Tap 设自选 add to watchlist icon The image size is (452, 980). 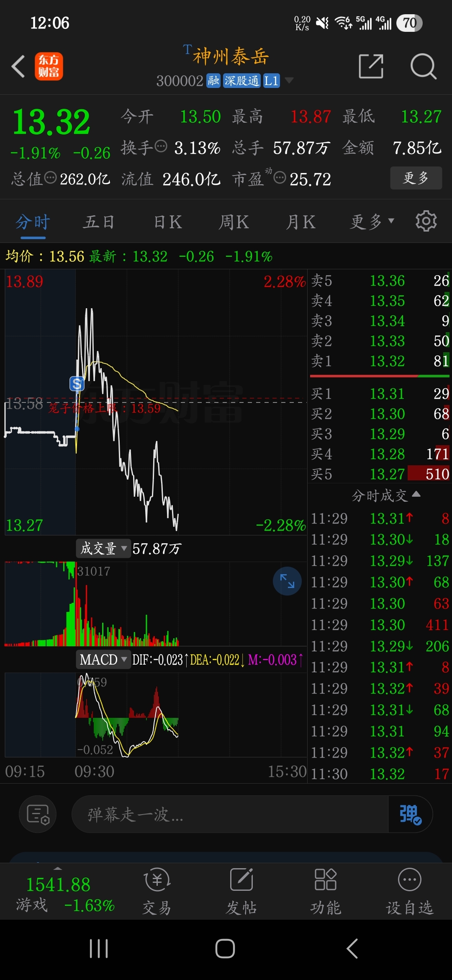(x=409, y=891)
